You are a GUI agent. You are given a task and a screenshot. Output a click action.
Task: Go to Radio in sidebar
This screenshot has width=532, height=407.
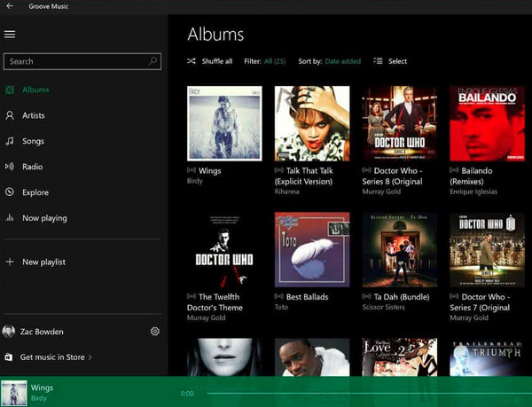pyautogui.click(x=33, y=167)
